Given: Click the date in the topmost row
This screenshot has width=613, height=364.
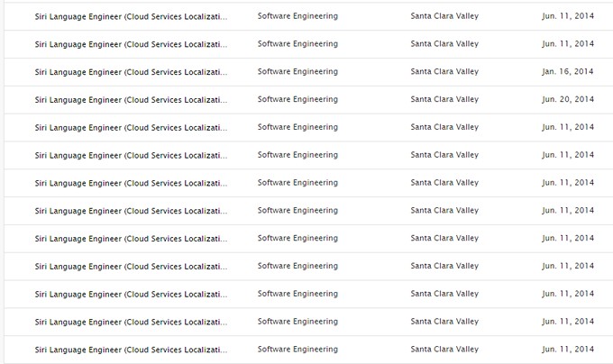Looking at the screenshot, I should [568, 16].
